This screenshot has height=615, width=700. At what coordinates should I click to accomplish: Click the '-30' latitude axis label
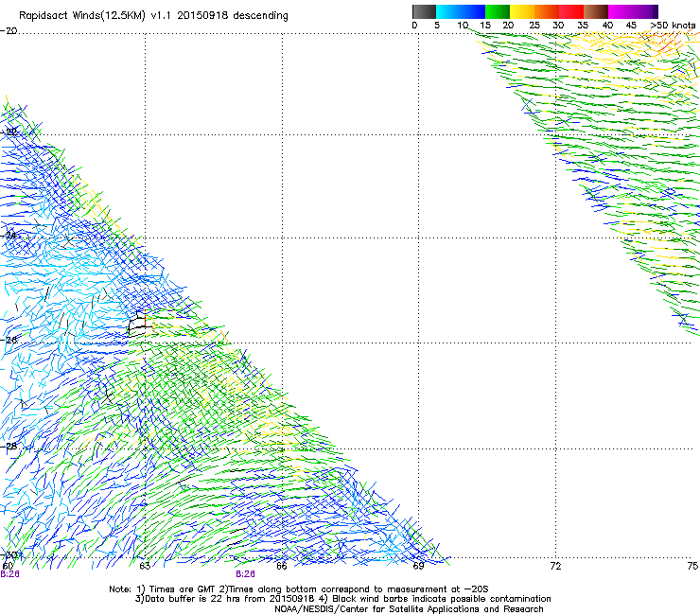click(x=9, y=555)
